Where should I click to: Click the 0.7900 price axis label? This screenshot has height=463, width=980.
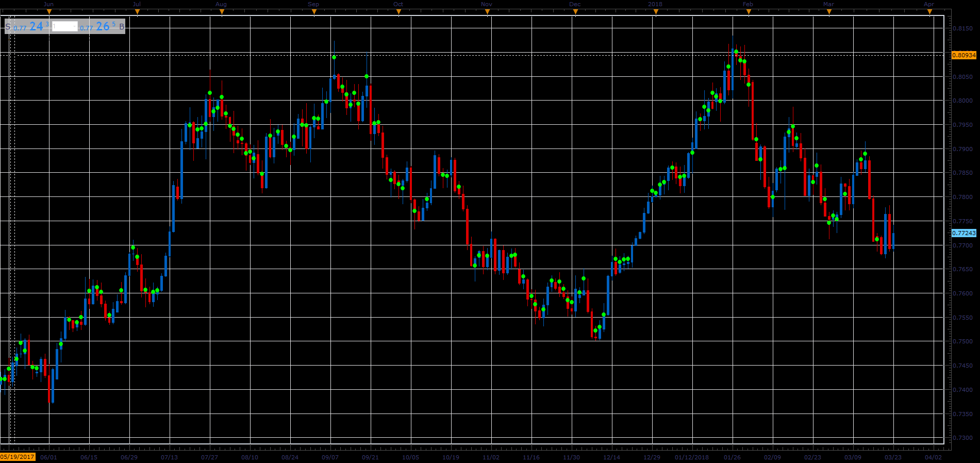coord(962,150)
